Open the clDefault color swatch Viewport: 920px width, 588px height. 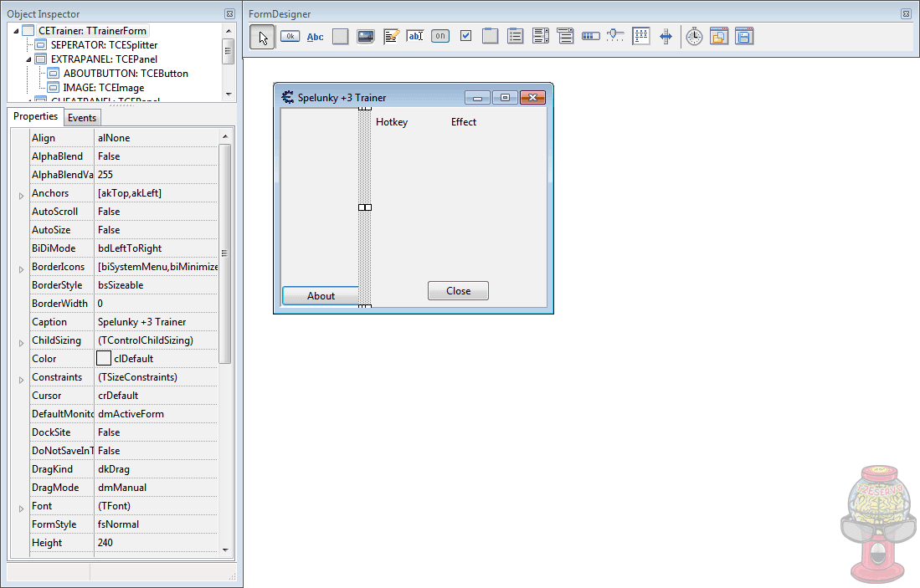click(104, 358)
